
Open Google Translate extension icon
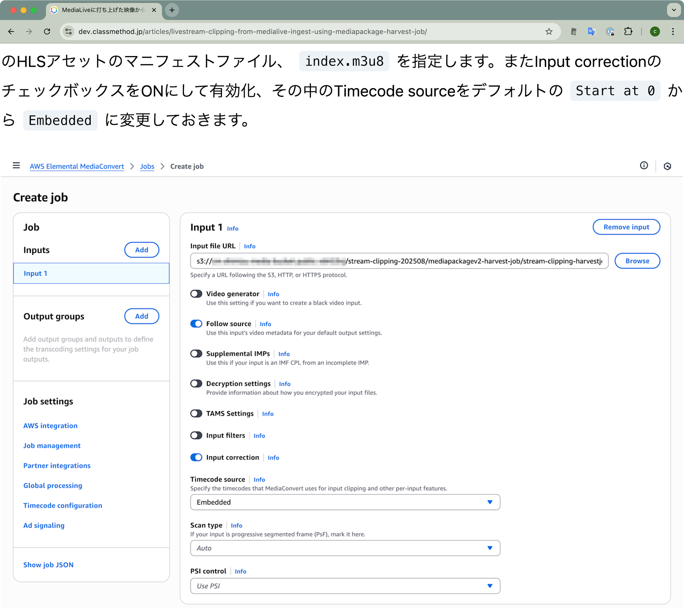592,31
